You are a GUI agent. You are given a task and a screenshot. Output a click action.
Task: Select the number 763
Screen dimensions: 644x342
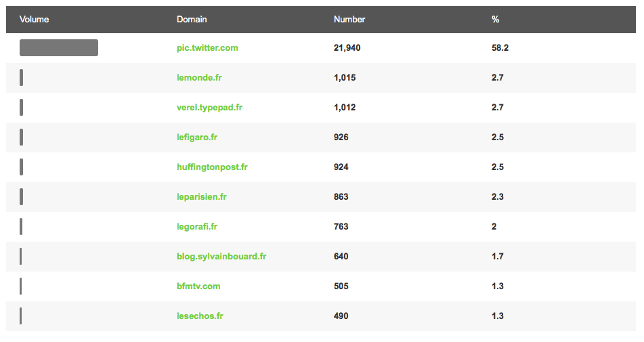click(341, 227)
